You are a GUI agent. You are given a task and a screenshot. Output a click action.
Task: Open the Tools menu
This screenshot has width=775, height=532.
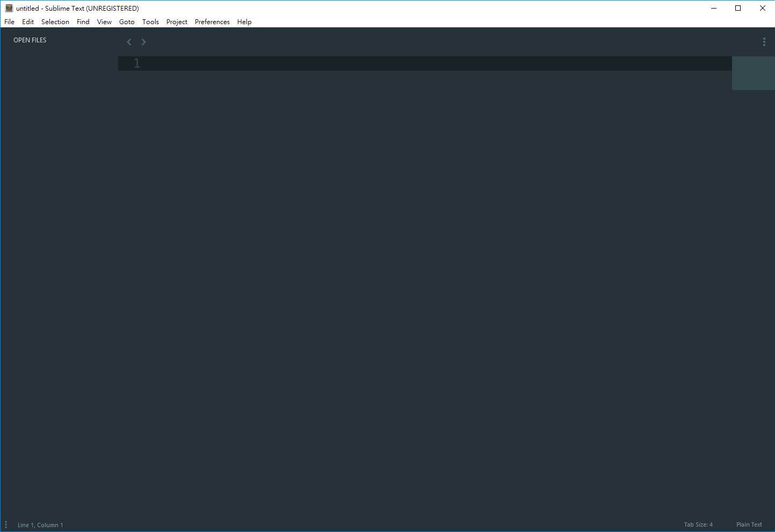click(x=150, y=22)
